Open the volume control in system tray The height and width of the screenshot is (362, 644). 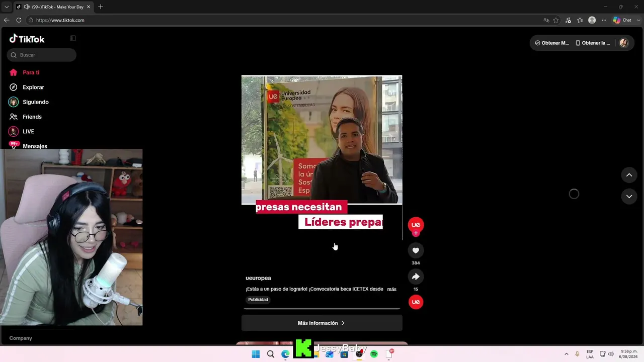click(611, 354)
